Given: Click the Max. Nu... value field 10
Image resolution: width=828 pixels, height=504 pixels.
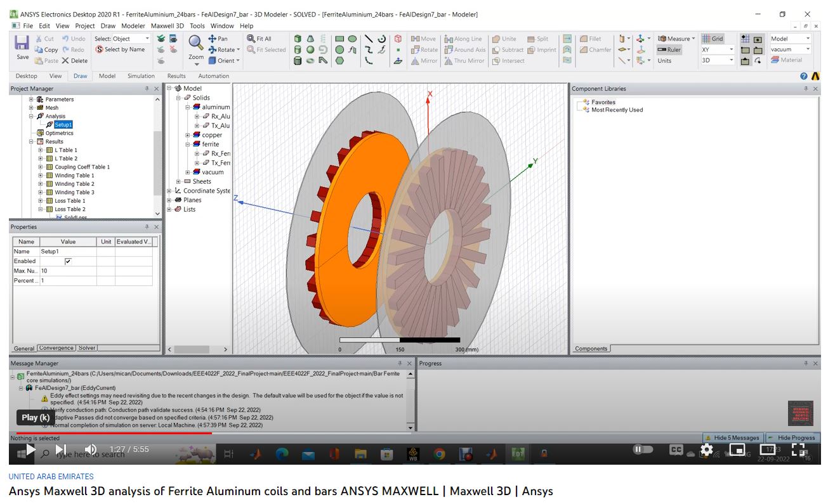Looking at the screenshot, I should 68,271.
